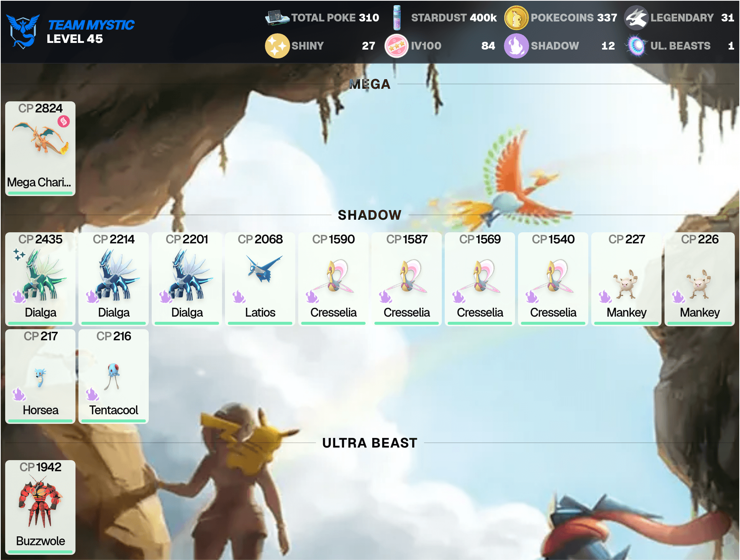Image resolution: width=740 pixels, height=560 pixels.
Task: Click the Shiny sparkles icon in header
Action: [277, 46]
